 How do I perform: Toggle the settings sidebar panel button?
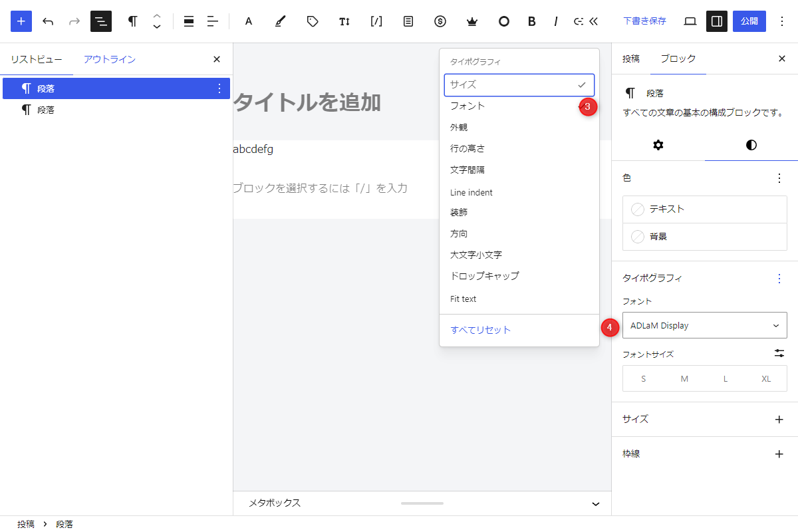(717, 21)
